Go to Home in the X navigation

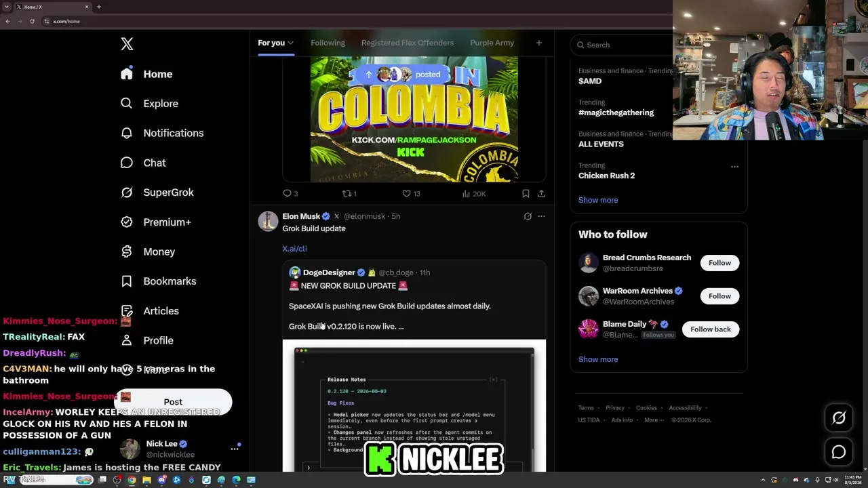147,74
